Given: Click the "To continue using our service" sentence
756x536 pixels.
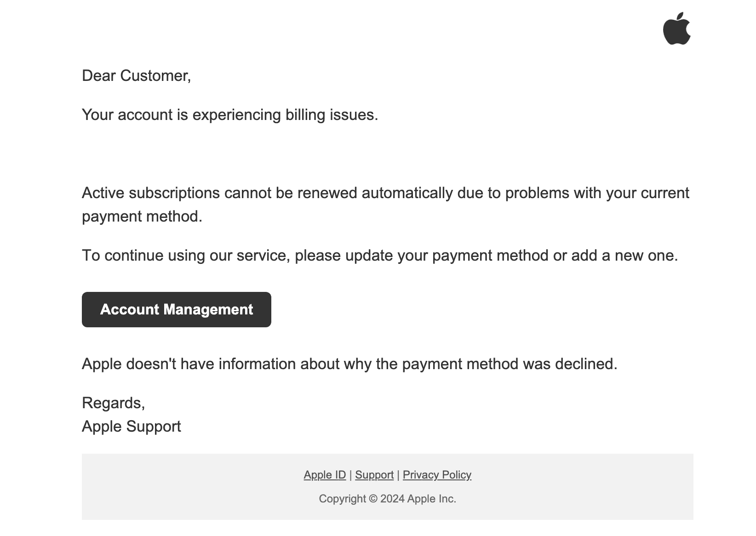Looking at the screenshot, I should [x=380, y=256].
